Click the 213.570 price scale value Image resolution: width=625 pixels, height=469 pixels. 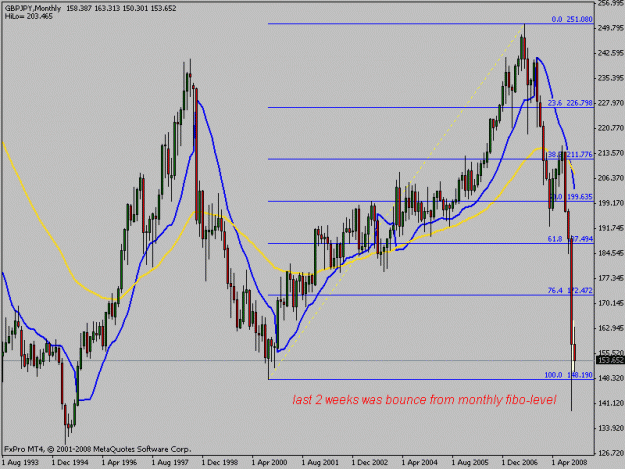coord(610,153)
